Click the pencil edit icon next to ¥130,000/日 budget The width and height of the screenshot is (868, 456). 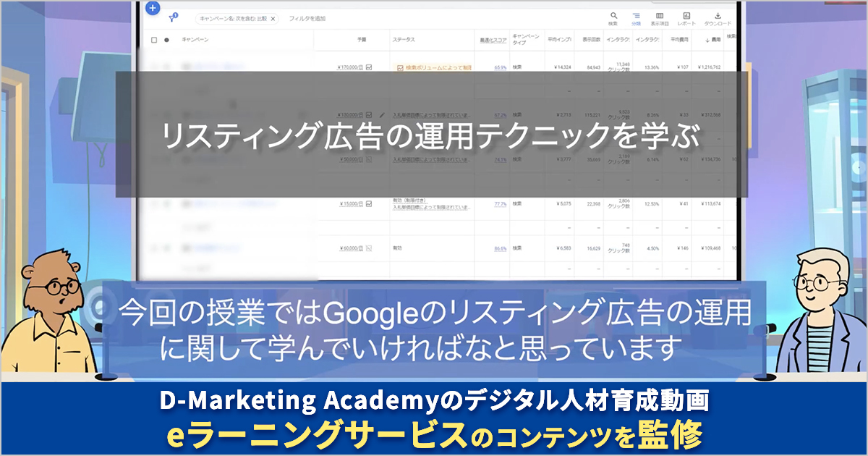coord(383,115)
